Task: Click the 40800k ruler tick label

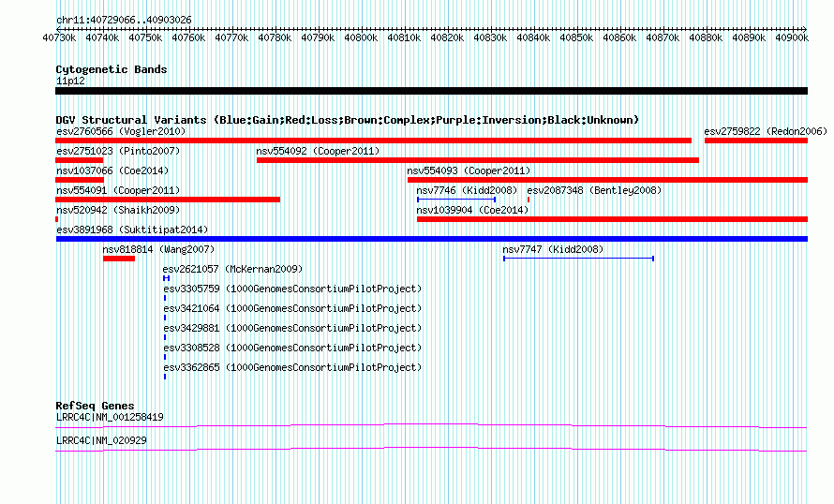Action: 361,37
